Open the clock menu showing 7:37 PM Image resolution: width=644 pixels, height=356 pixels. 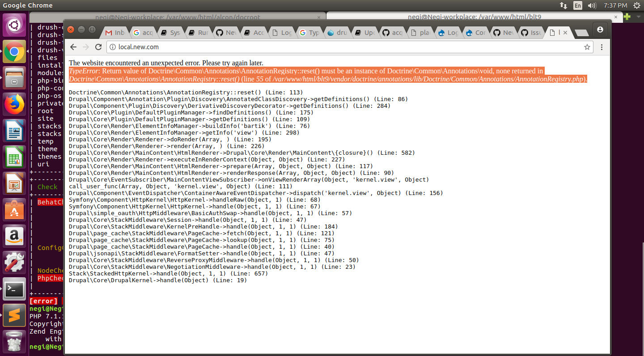[616, 5]
